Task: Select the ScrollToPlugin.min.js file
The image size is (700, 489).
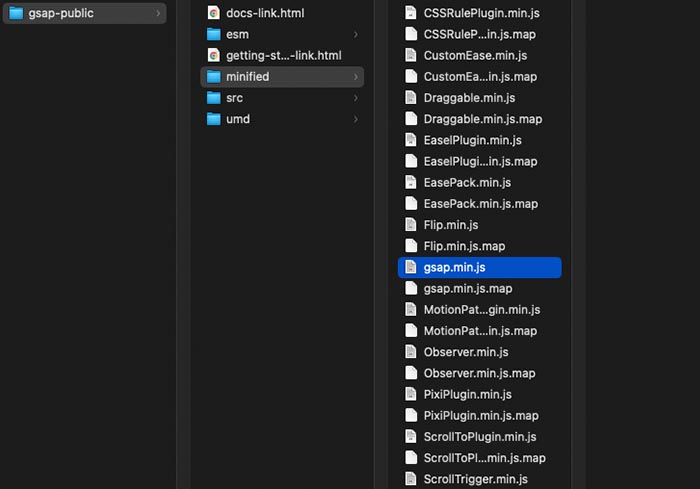Action: [x=479, y=437]
